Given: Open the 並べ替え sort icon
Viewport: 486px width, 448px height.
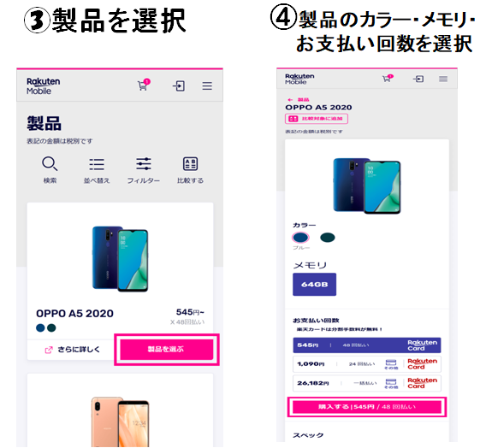Looking at the screenshot, I should 97,164.
